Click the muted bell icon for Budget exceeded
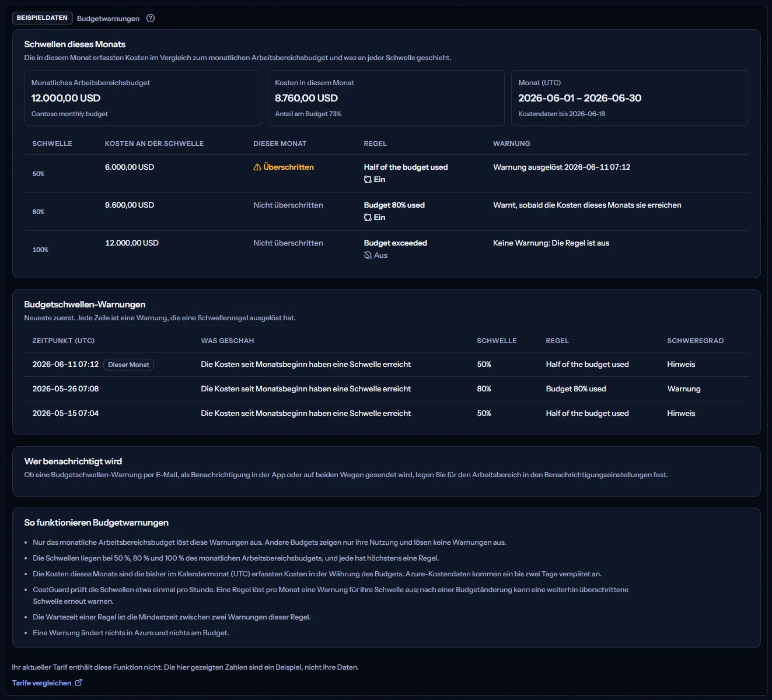The height and width of the screenshot is (700, 772). [368, 256]
